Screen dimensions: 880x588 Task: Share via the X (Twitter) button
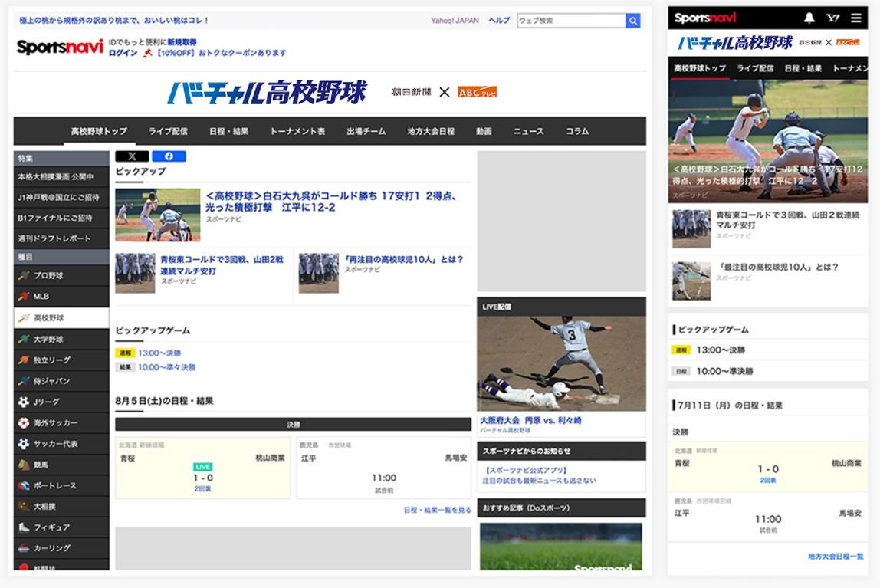132,156
